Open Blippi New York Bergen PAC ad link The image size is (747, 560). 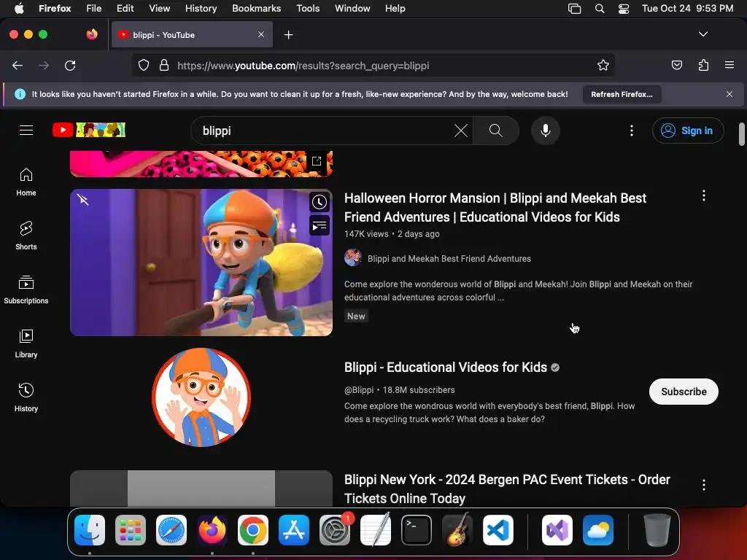[507, 489]
